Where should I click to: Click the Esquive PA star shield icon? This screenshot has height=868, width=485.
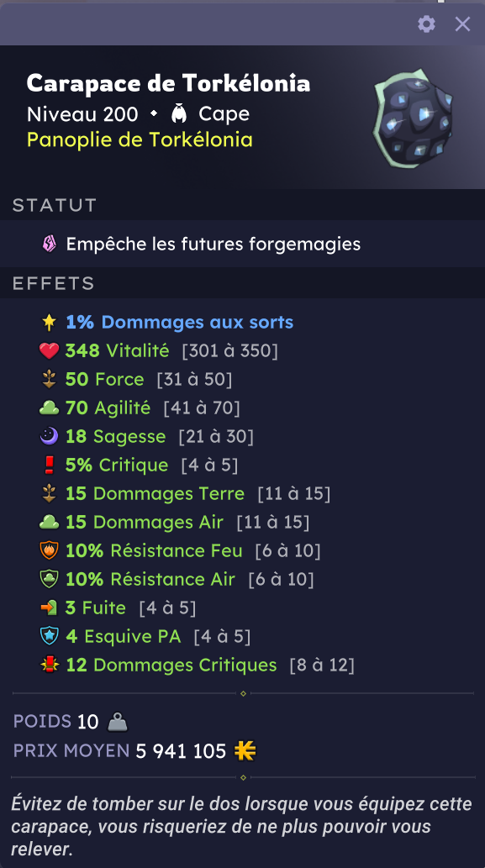point(50,636)
